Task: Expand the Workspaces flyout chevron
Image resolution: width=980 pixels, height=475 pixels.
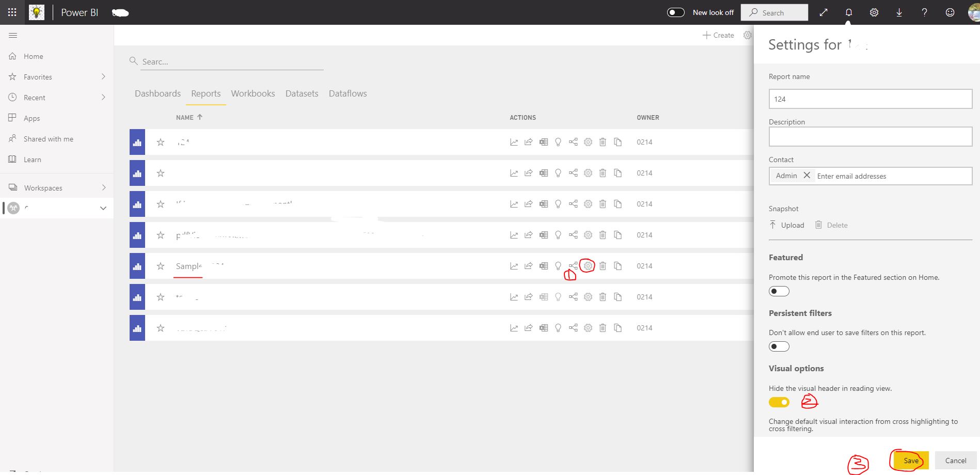Action: coord(103,187)
